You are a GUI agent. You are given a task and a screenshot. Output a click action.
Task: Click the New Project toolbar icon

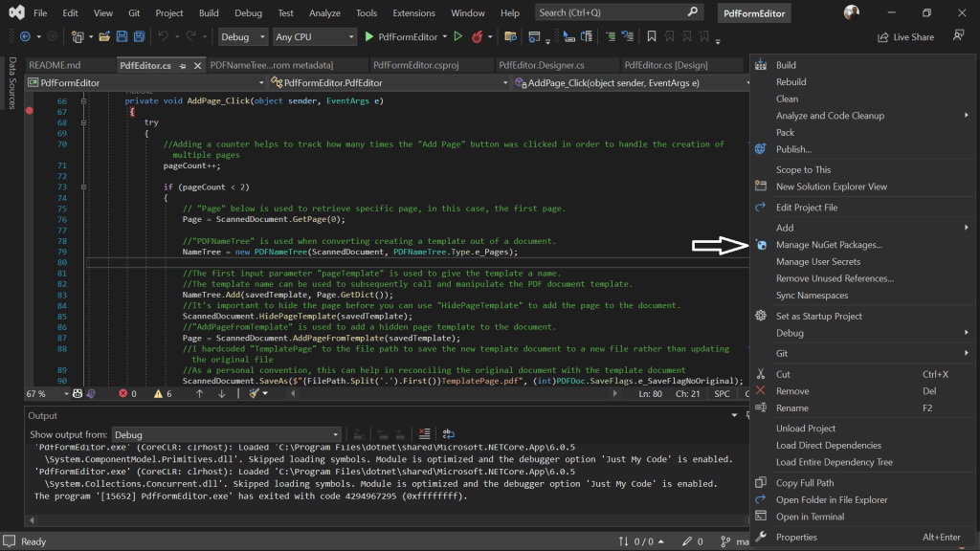pos(77,37)
